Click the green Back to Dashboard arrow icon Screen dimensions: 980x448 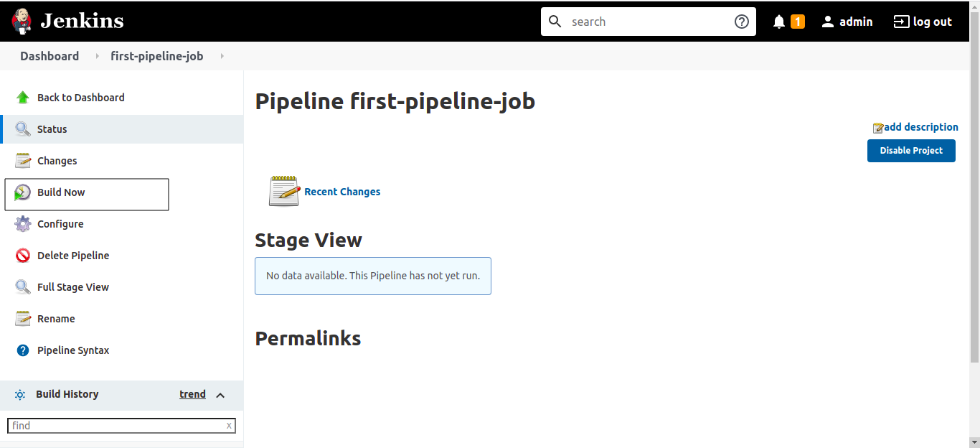(23, 98)
